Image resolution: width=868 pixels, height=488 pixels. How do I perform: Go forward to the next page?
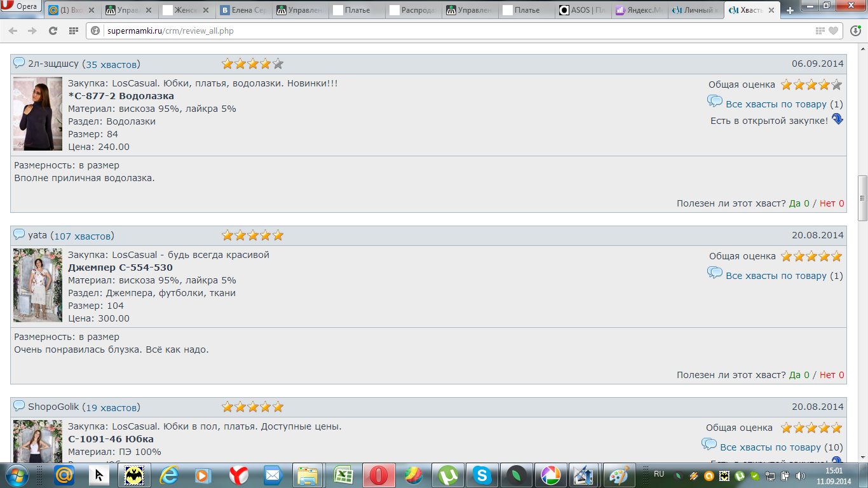tap(32, 30)
